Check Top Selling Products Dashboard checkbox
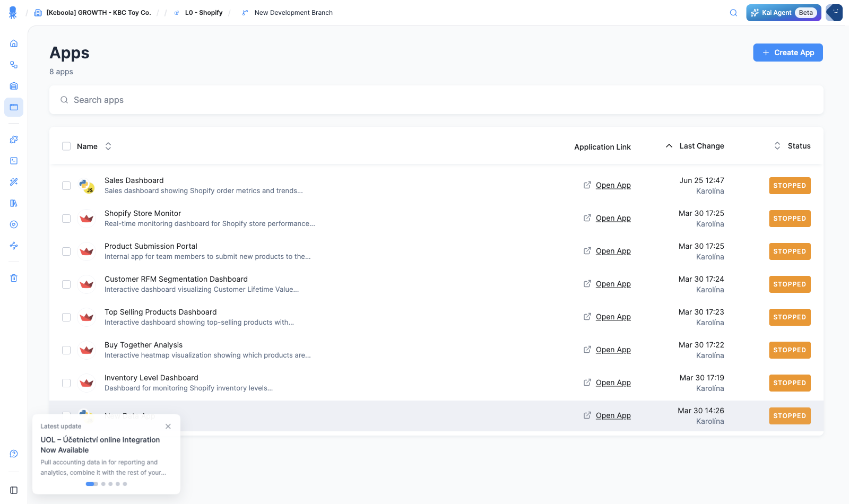This screenshot has width=849, height=504. [x=66, y=317]
